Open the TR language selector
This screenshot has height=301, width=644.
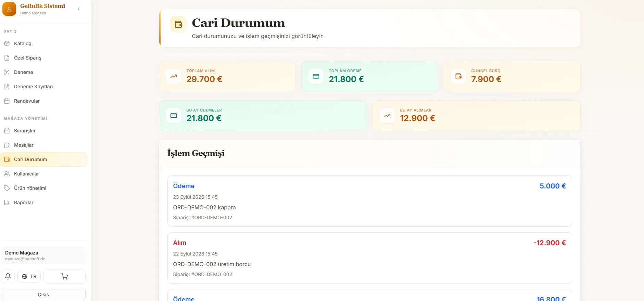pos(29,276)
